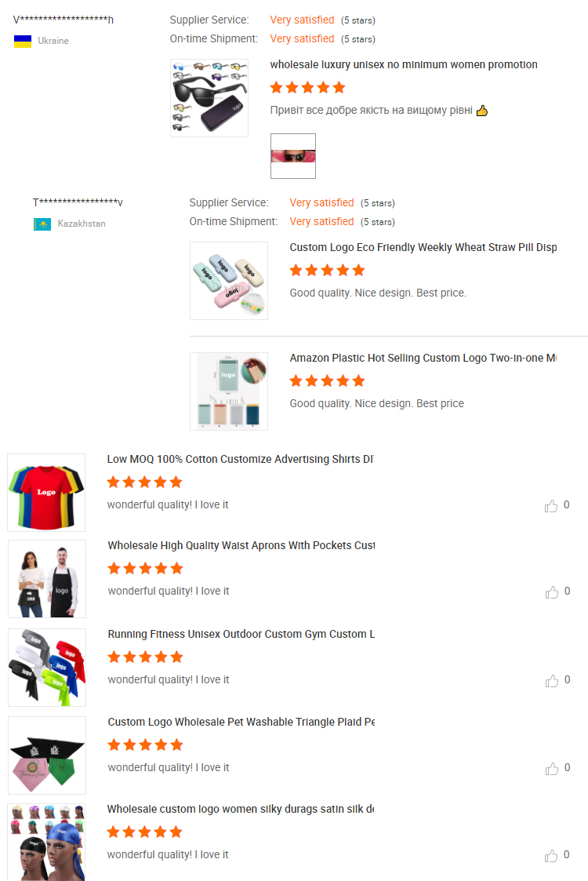Open the two-in-one plastic product image
This screenshot has width=588, height=881.
coord(229,391)
